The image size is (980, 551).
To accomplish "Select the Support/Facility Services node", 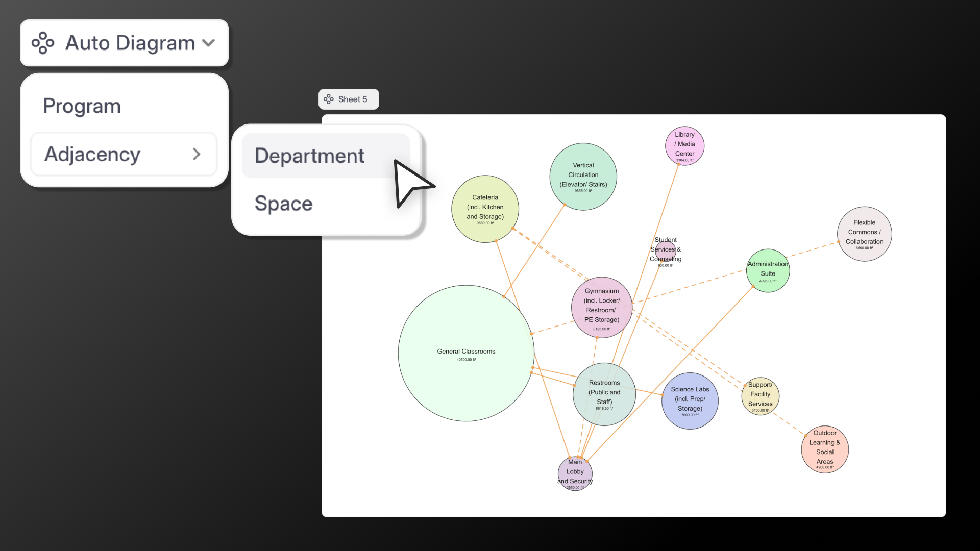I will (x=760, y=396).
